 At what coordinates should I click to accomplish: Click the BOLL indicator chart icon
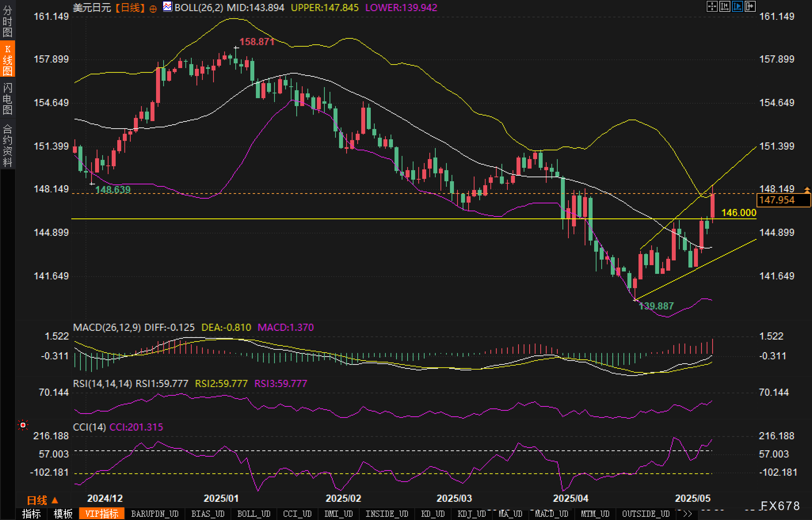pos(168,7)
